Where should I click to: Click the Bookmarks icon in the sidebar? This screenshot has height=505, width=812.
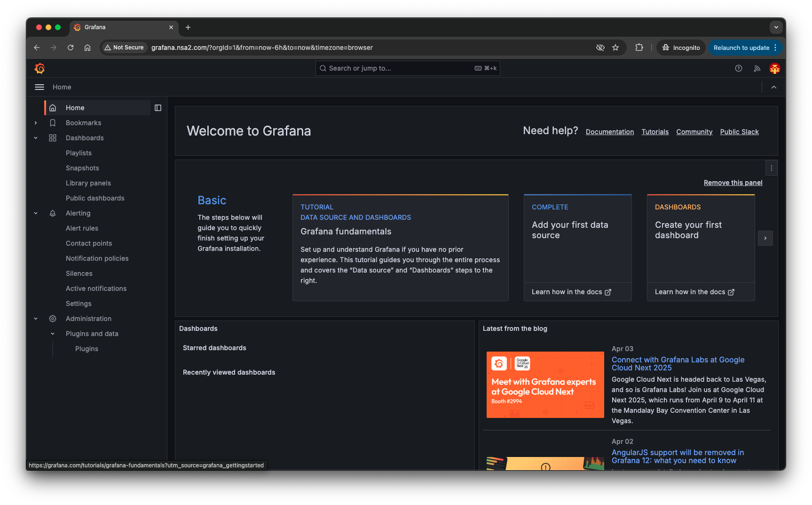click(53, 123)
